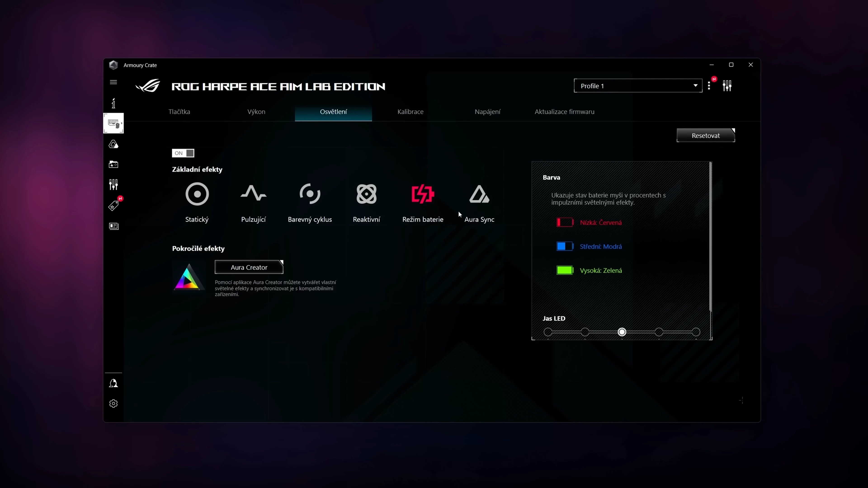Image resolution: width=868 pixels, height=488 pixels.
Task: Open Scenario Profiles sliders icon in sidebar
Action: [113, 185]
